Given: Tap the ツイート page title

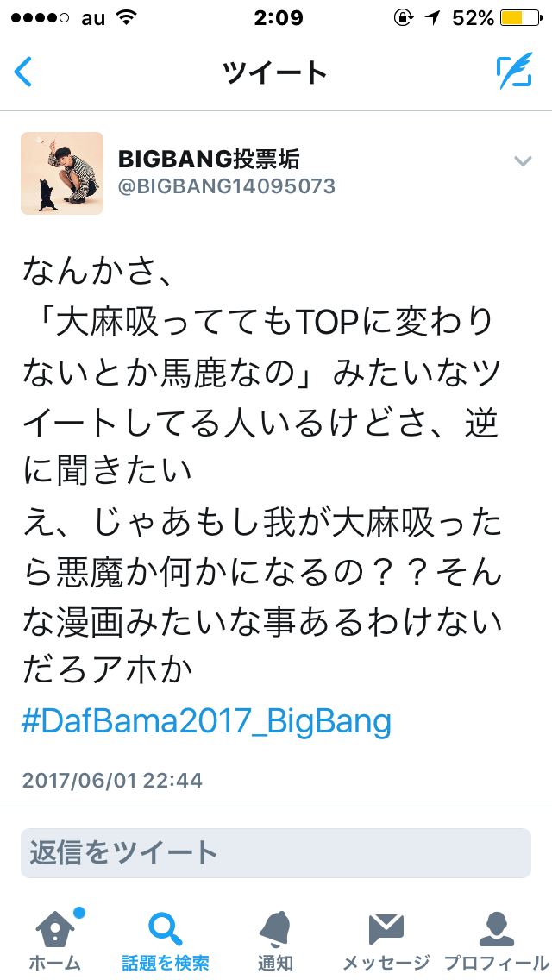Looking at the screenshot, I should [x=275, y=72].
